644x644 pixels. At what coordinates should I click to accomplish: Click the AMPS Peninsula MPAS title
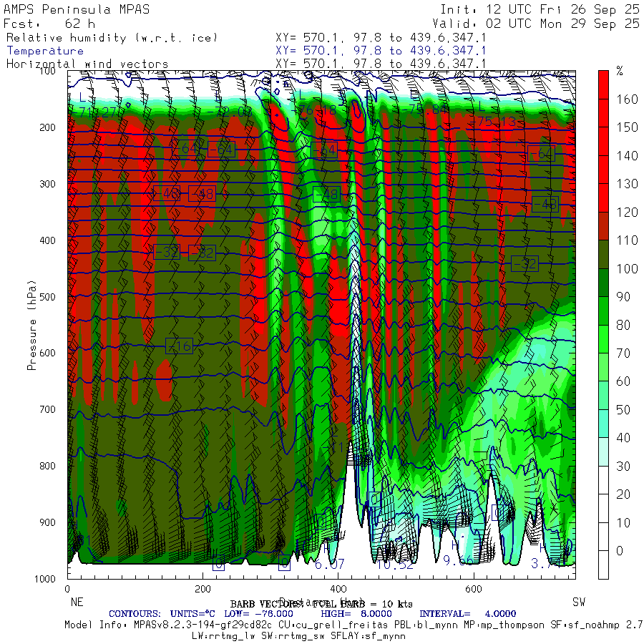77,9
